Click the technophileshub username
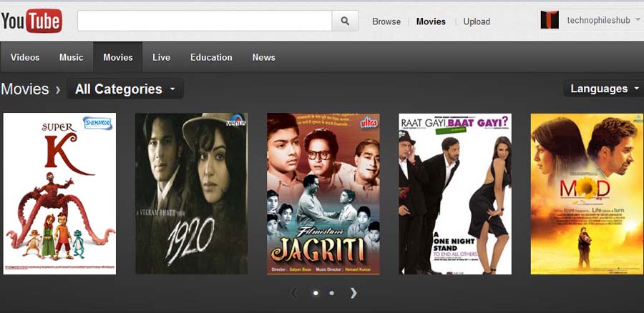Screen dimensions: 644x313 click(x=598, y=20)
